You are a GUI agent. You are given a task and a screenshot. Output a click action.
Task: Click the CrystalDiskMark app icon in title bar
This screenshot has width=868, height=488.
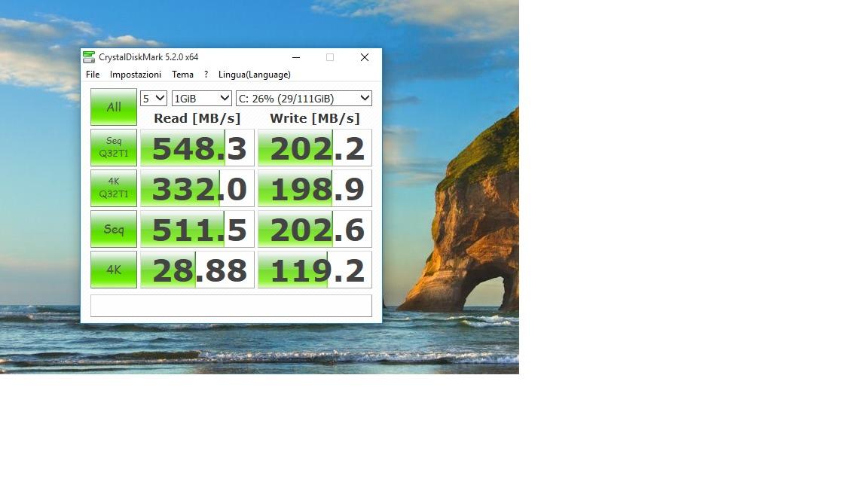tap(89, 57)
